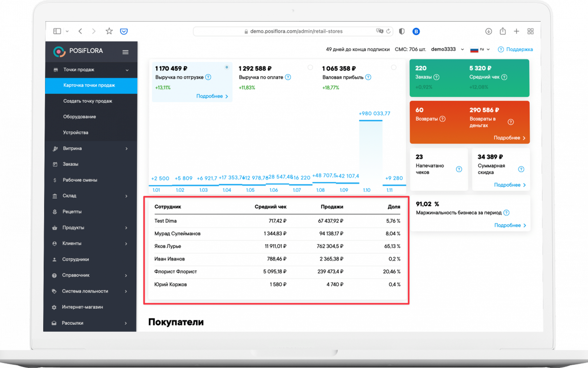Expand the Склад menu
The image size is (588, 368).
click(126, 196)
